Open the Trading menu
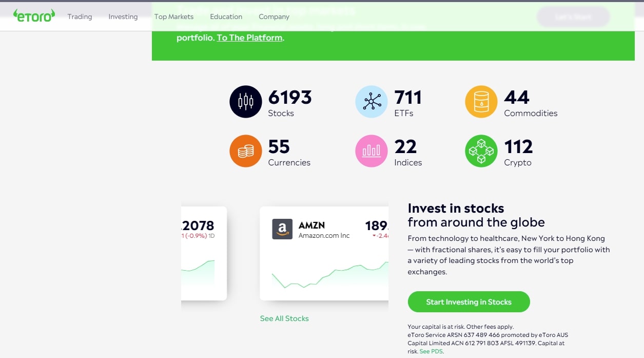 [80, 16]
